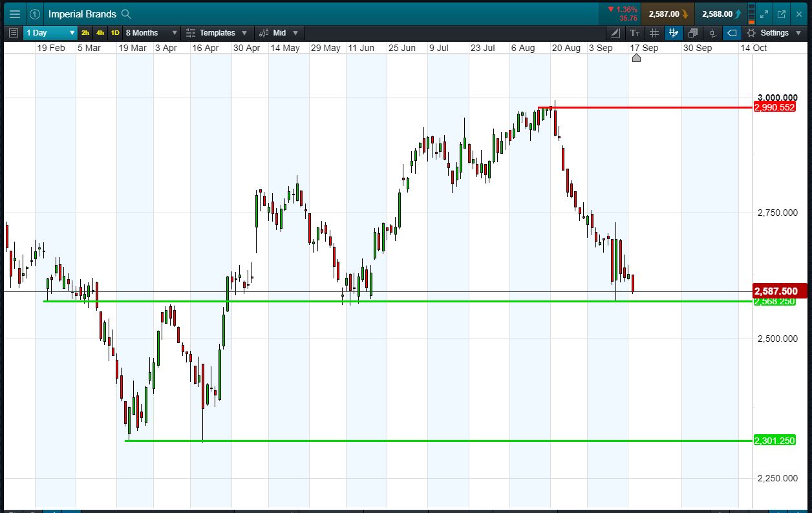Image resolution: width=812 pixels, height=513 pixels.
Task: Click the drawing line tool icon
Action: point(615,33)
